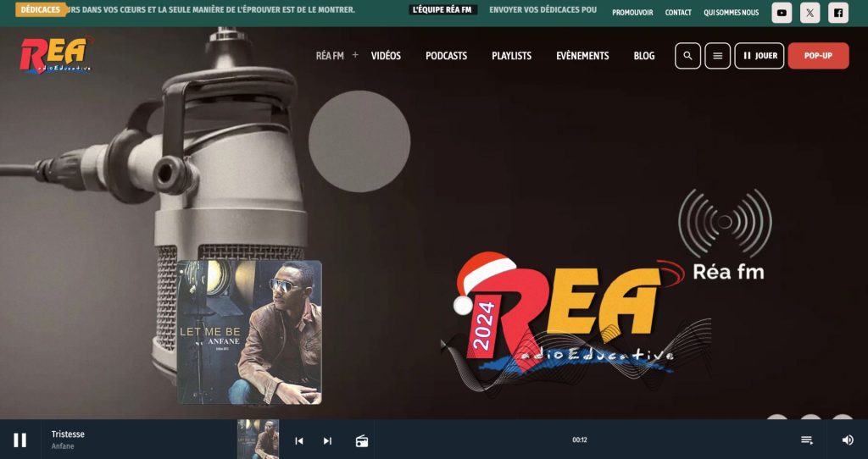This screenshot has height=459, width=868.
Task: Open the Playlists menu item
Action: (511, 56)
